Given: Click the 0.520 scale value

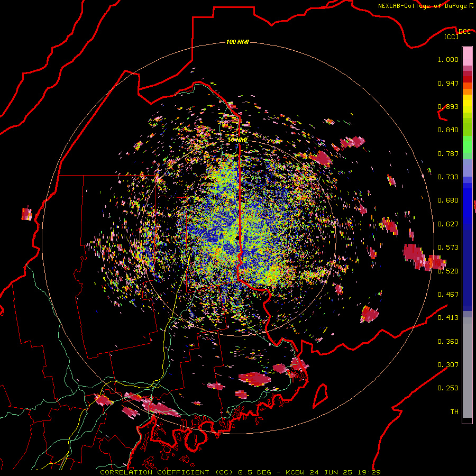Looking at the screenshot, I should 448,271.
